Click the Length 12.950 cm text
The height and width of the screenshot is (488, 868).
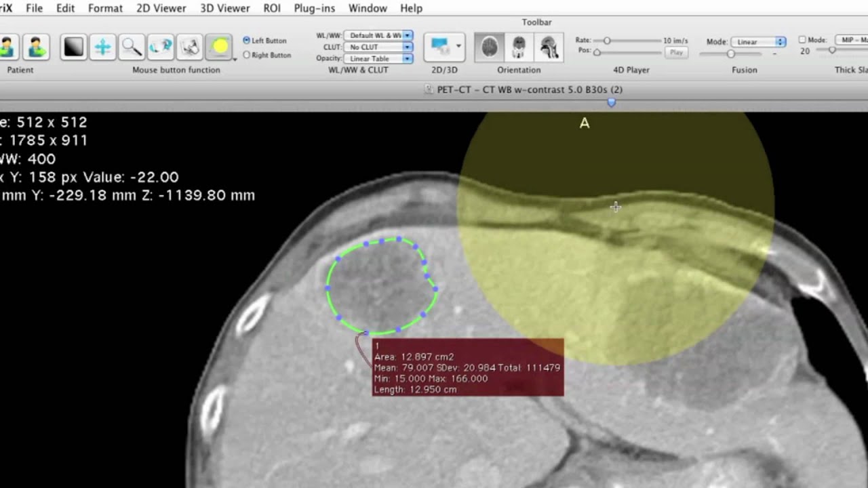coord(415,390)
